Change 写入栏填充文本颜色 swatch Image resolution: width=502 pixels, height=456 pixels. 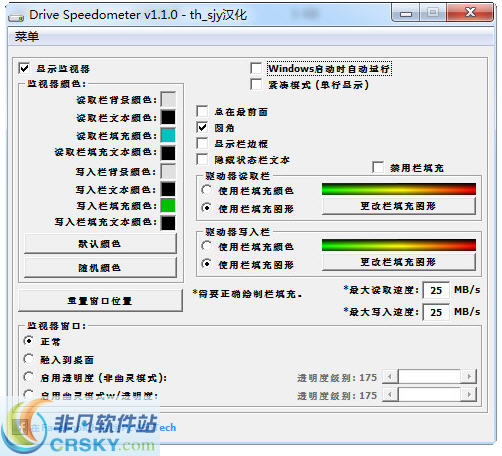[168, 223]
